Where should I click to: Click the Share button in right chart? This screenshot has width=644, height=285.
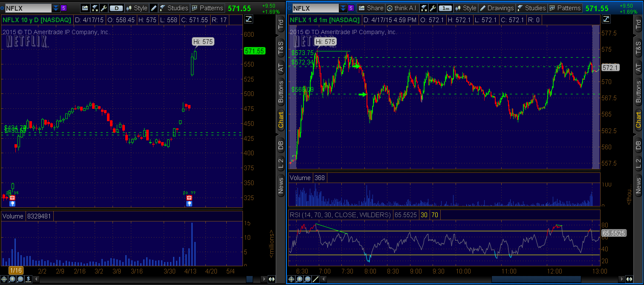[370, 8]
